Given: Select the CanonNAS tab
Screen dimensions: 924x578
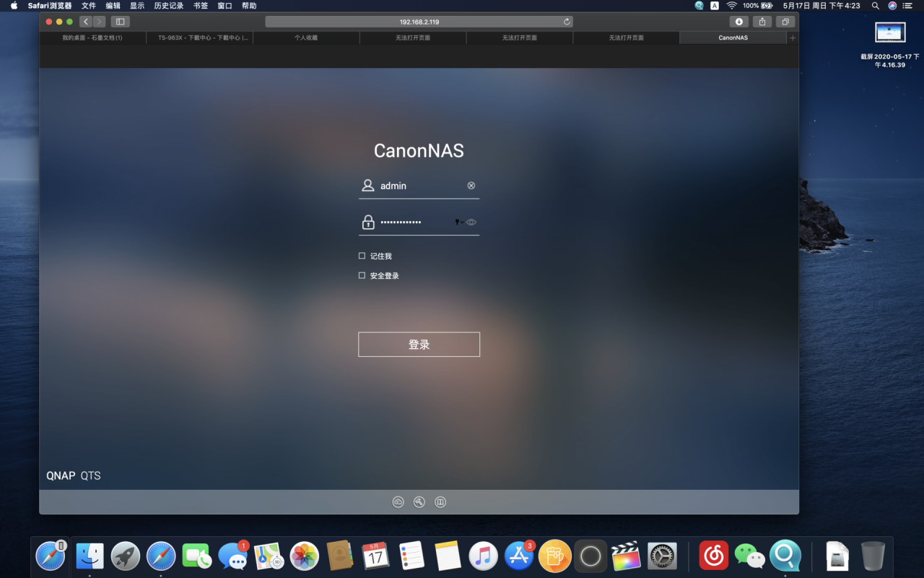Looking at the screenshot, I should tap(733, 38).
